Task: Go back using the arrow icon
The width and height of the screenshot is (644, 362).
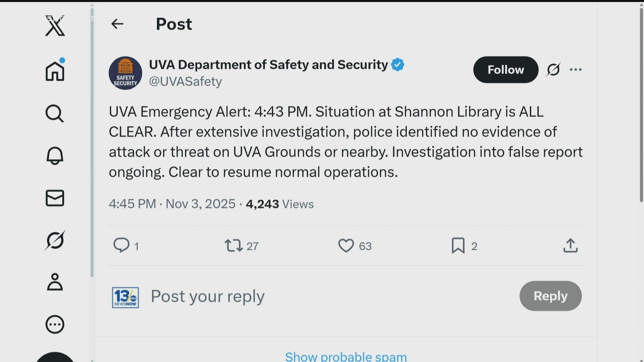Action: 117,24
